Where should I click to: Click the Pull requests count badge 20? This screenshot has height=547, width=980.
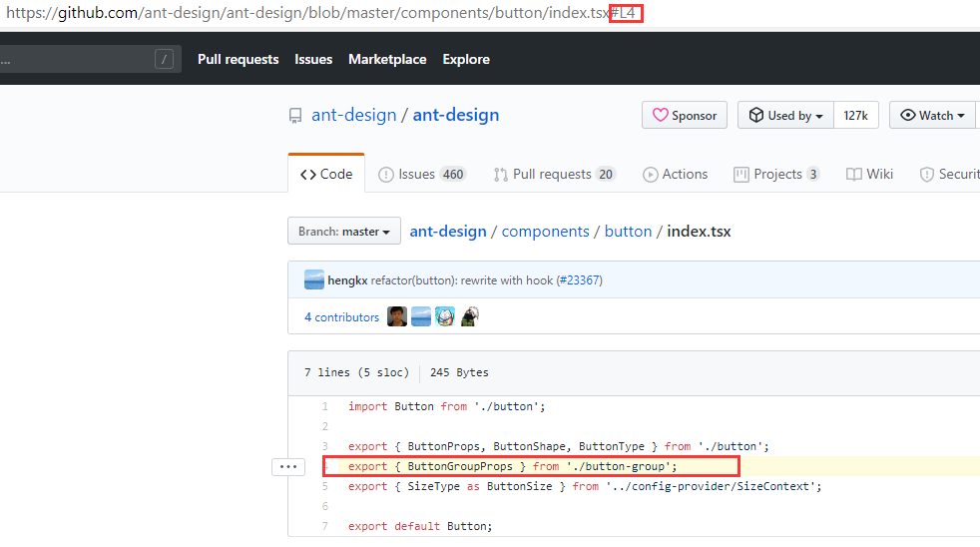[606, 175]
